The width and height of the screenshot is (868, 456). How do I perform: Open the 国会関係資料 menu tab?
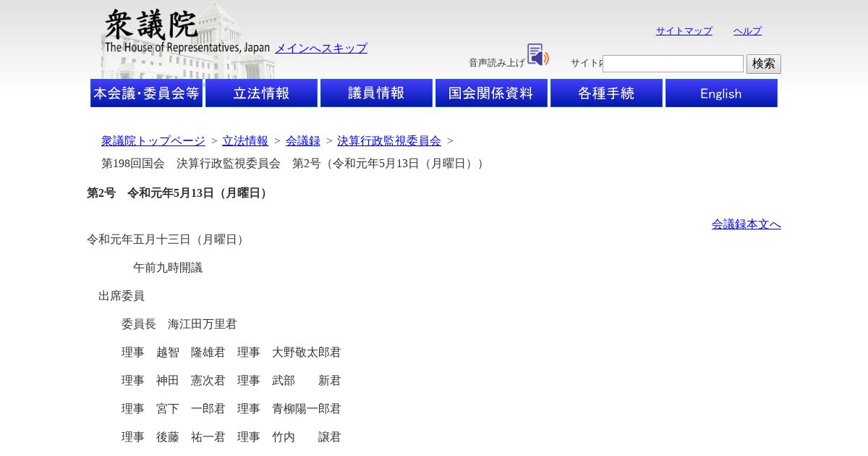(x=491, y=93)
